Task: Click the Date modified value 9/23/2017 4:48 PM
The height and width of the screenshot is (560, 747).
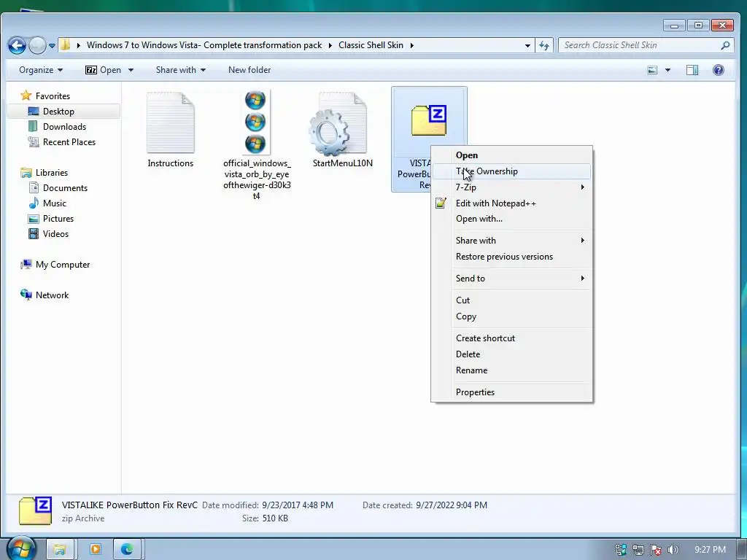Action: (298, 505)
